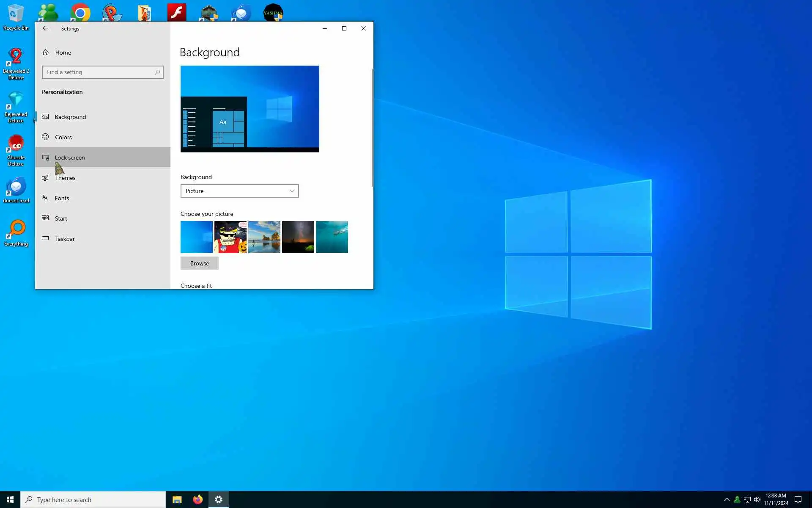Switch to Lock screen settings
This screenshot has width=812, height=508.
70,157
